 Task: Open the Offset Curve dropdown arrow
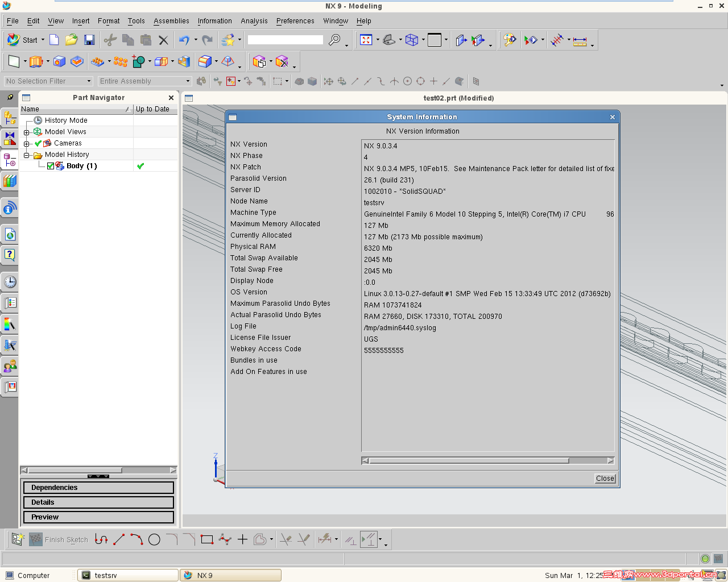tap(271, 539)
